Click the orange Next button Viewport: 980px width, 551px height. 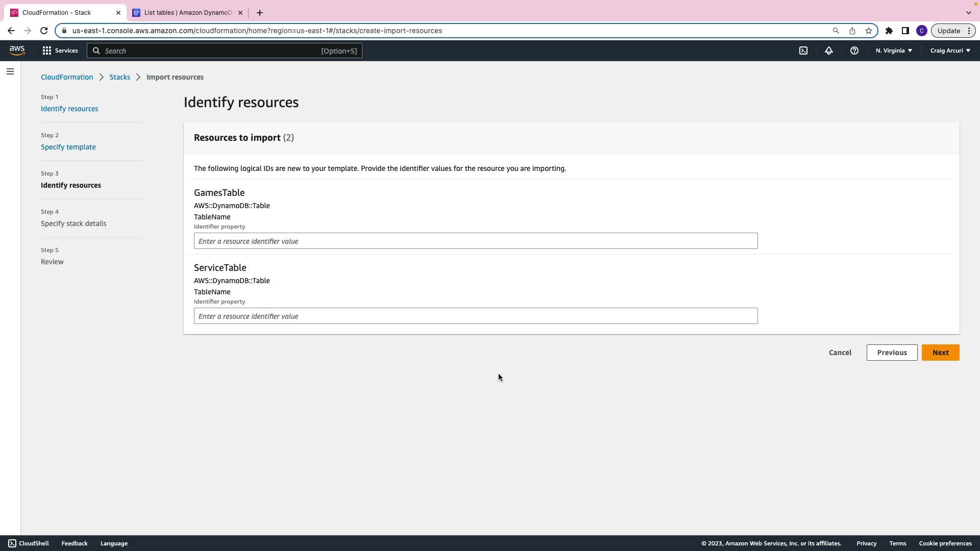click(940, 353)
